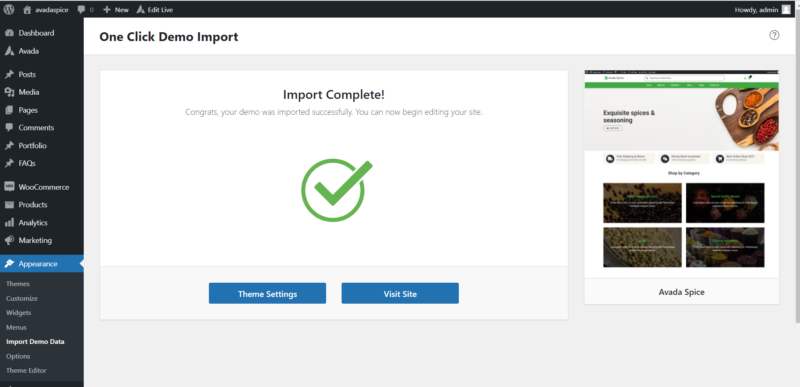Click the Avada Spice demo preview thumbnail
Image resolution: width=800 pixels, height=387 pixels.
682,174
